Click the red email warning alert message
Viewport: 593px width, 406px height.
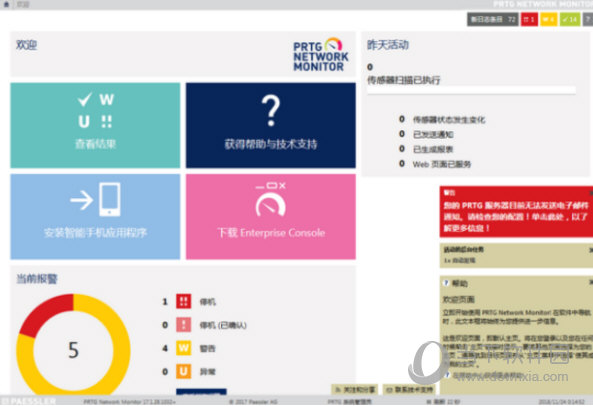[x=516, y=217]
